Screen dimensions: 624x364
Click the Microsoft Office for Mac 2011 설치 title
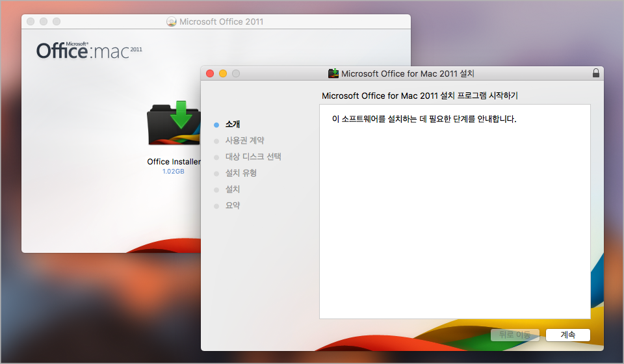coord(408,73)
